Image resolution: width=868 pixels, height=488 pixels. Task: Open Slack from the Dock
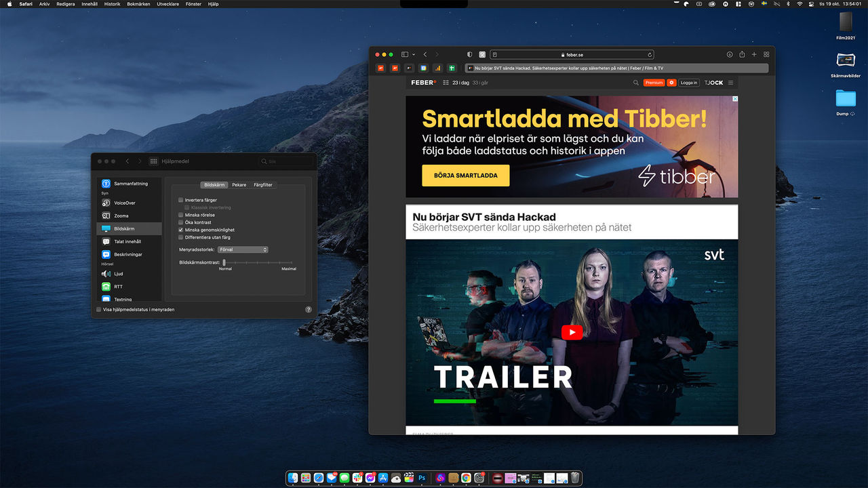[357, 478]
